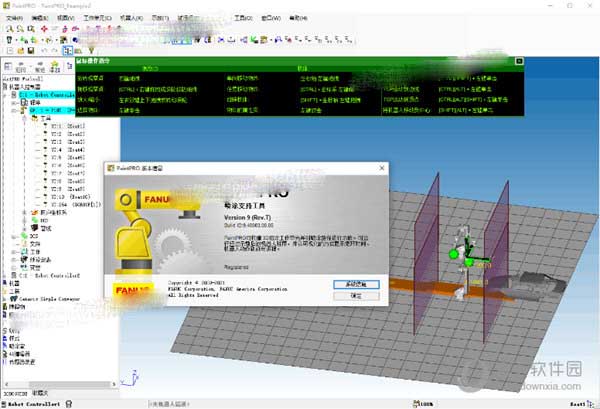Click Robot Controller1 in the status bar
The image size is (600, 409).
[x=34, y=404]
